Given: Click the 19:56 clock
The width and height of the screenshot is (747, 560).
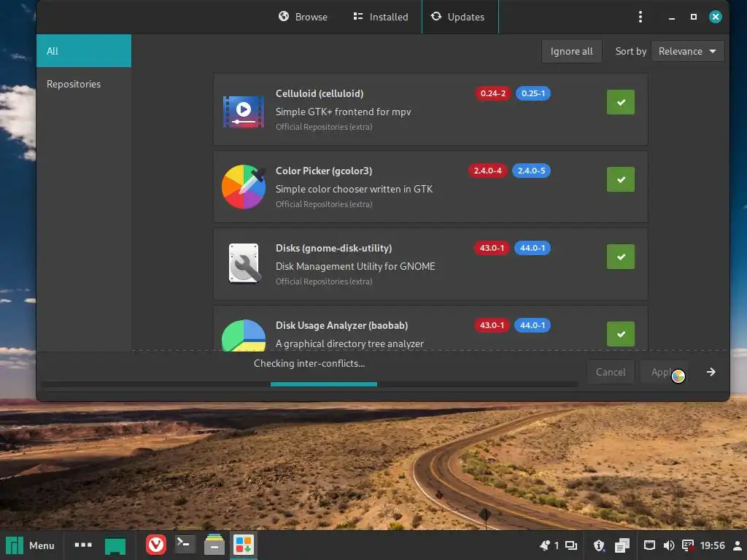Looking at the screenshot, I should (x=713, y=545).
